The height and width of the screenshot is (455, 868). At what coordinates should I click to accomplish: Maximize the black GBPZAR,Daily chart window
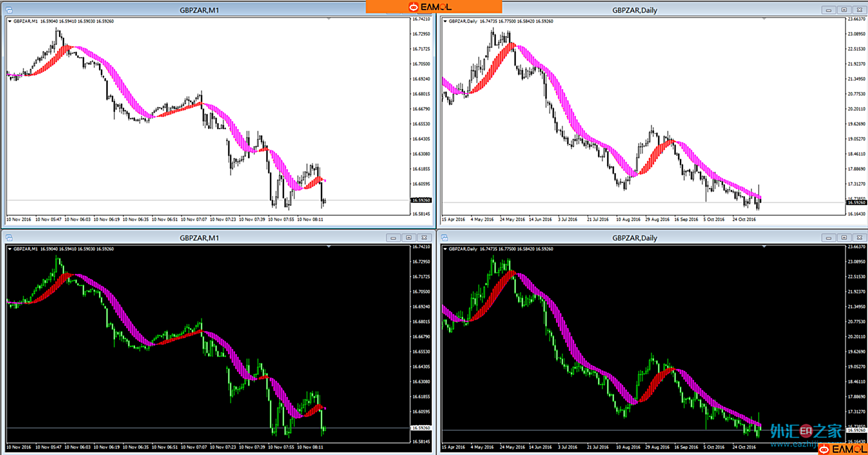click(844, 238)
